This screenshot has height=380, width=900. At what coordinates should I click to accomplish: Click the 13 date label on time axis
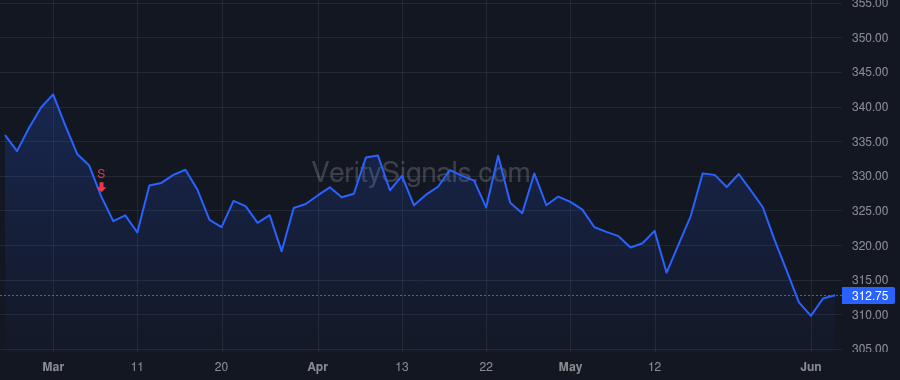pyautogui.click(x=402, y=367)
